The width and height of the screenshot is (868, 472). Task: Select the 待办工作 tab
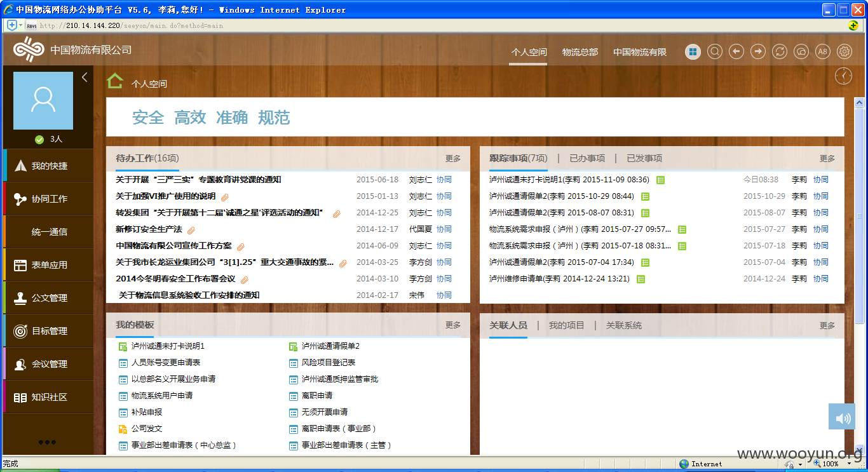coord(147,158)
